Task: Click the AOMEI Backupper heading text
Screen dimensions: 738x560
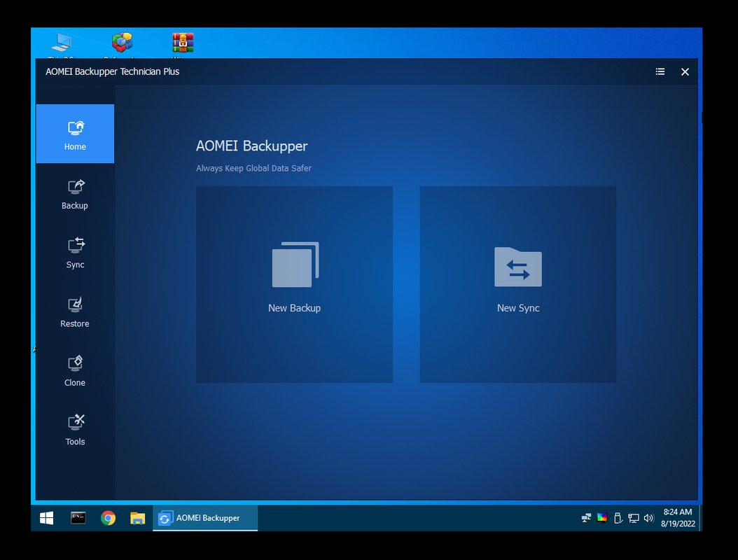Action: [252, 146]
